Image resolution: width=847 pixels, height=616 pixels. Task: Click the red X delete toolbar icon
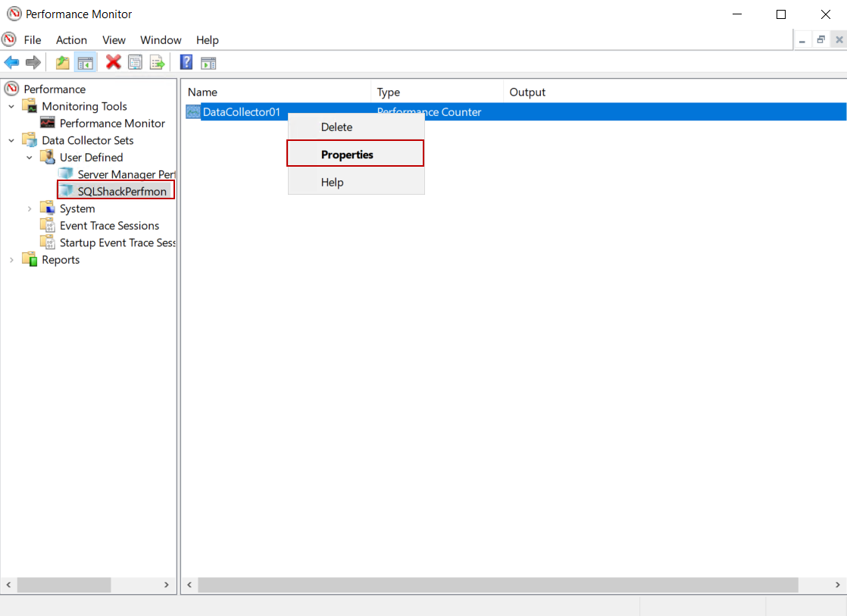coord(114,62)
